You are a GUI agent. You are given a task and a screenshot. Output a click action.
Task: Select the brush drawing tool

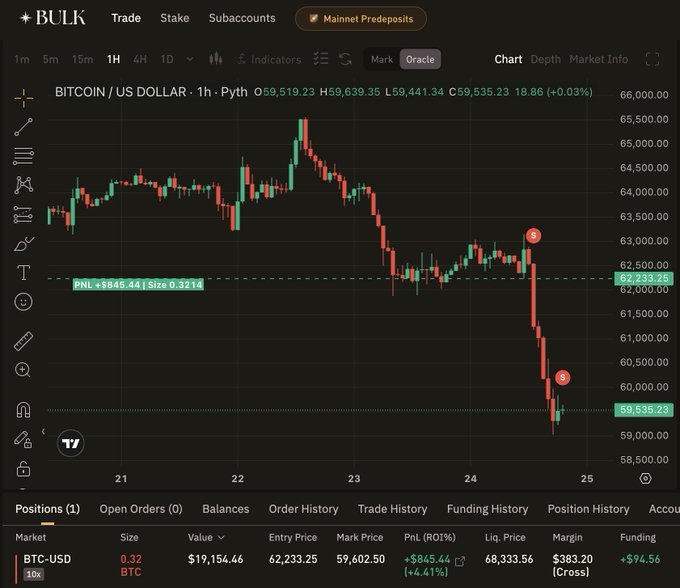23,244
